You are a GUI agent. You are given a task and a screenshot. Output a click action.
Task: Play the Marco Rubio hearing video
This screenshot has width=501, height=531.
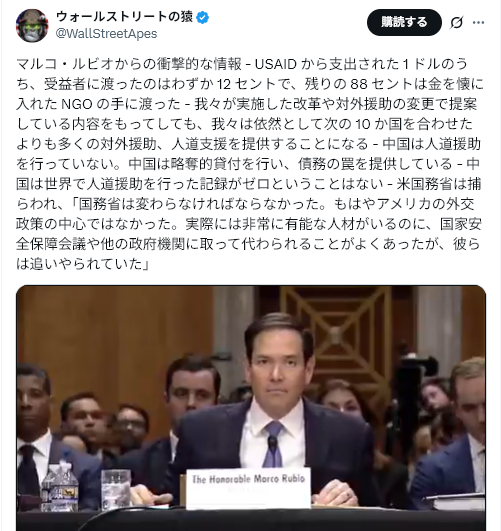(x=251, y=408)
